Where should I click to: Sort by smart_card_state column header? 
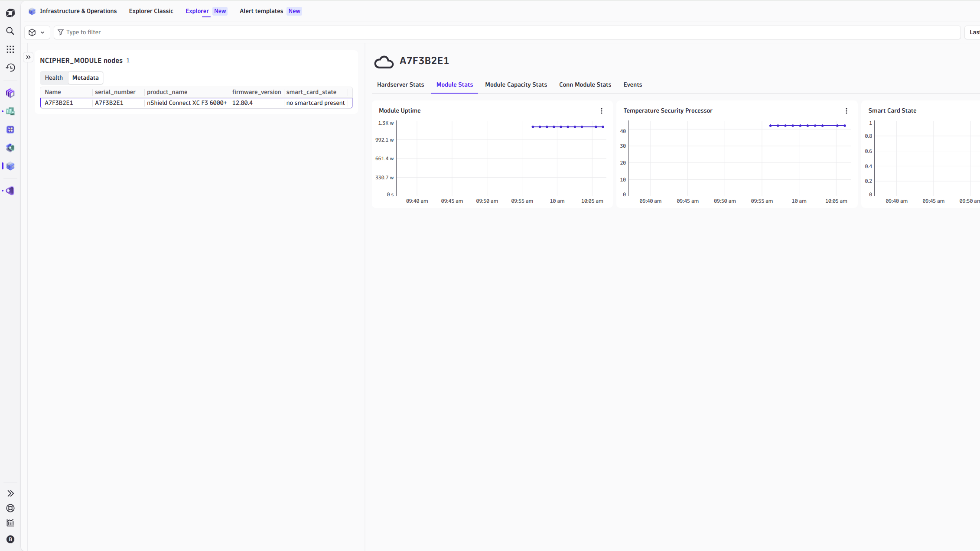311,92
